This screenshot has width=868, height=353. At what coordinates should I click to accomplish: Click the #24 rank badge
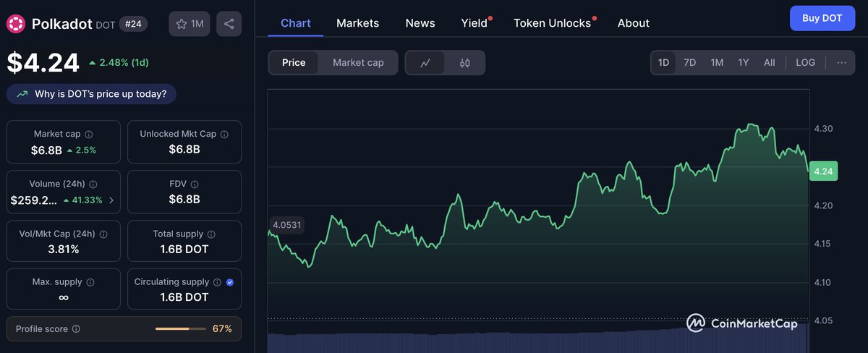pyautogui.click(x=133, y=24)
